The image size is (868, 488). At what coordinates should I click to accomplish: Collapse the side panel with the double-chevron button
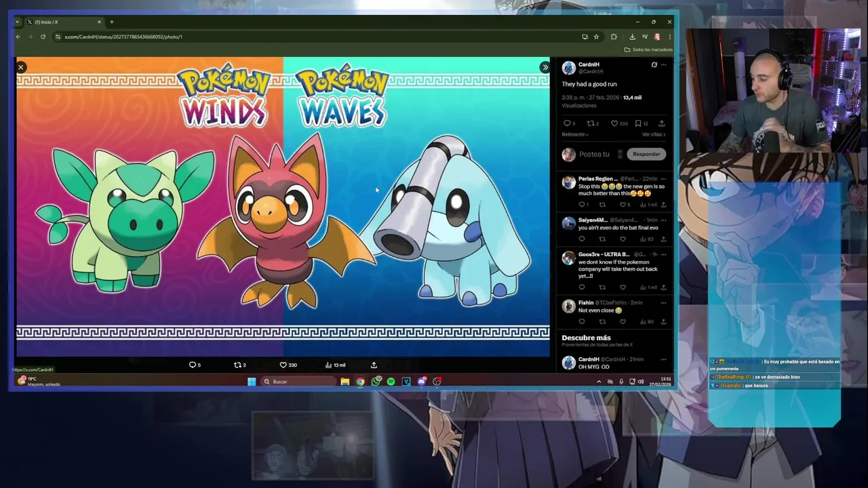click(x=545, y=67)
